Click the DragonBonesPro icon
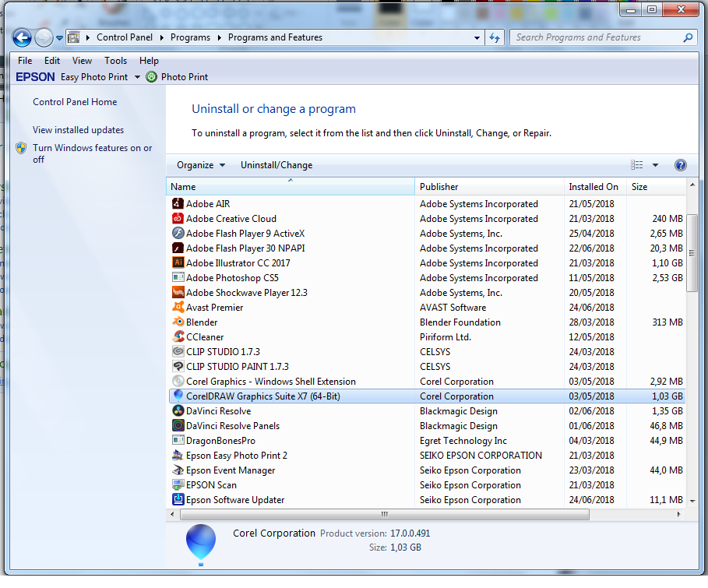Screen dimensions: 708x588 point(178,440)
